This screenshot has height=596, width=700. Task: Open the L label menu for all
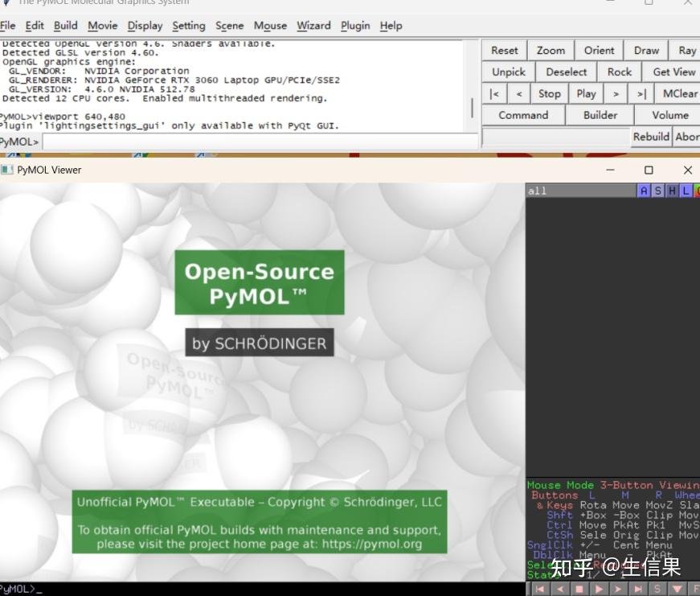point(686,191)
